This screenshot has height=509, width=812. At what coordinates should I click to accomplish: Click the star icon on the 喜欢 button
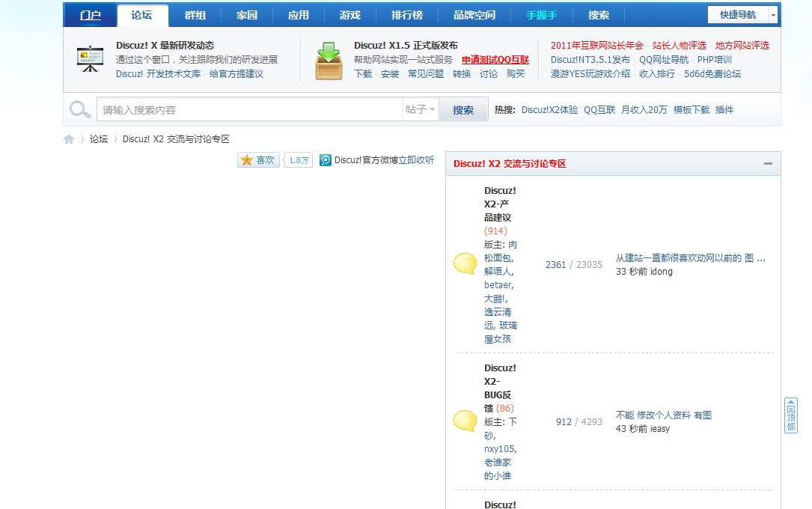coord(247,160)
